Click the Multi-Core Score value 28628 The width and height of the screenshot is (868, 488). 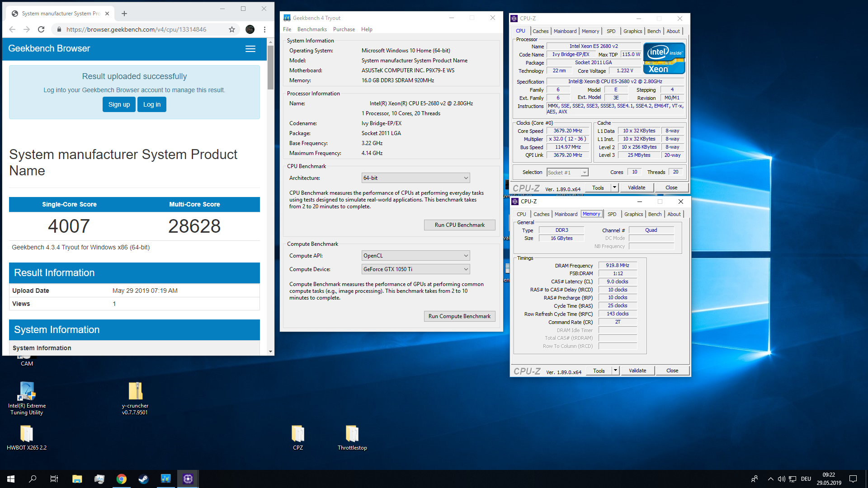coord(194,226)
